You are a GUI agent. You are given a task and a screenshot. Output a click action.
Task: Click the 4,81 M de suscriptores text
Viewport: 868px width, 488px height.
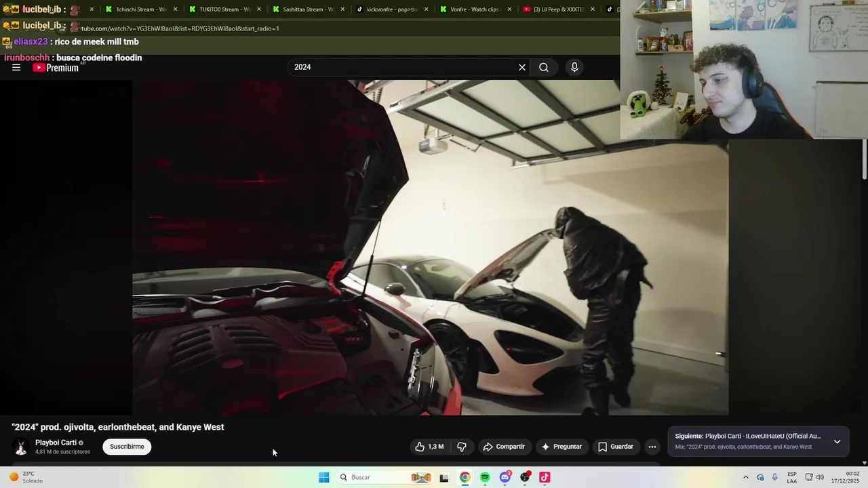pyautogui.click(x=62, y=452)
